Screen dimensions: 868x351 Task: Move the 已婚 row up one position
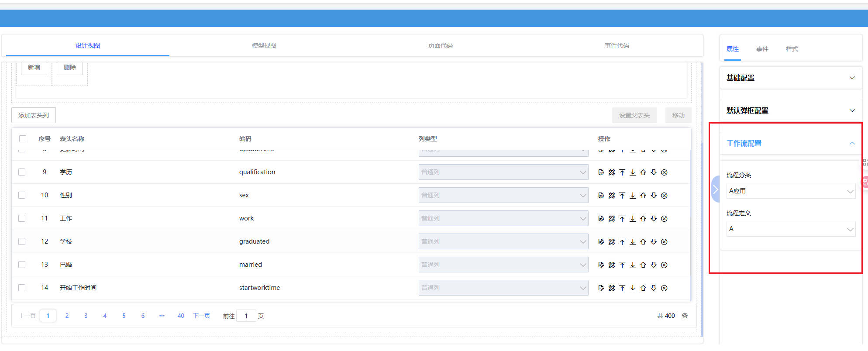pos(643,265)
